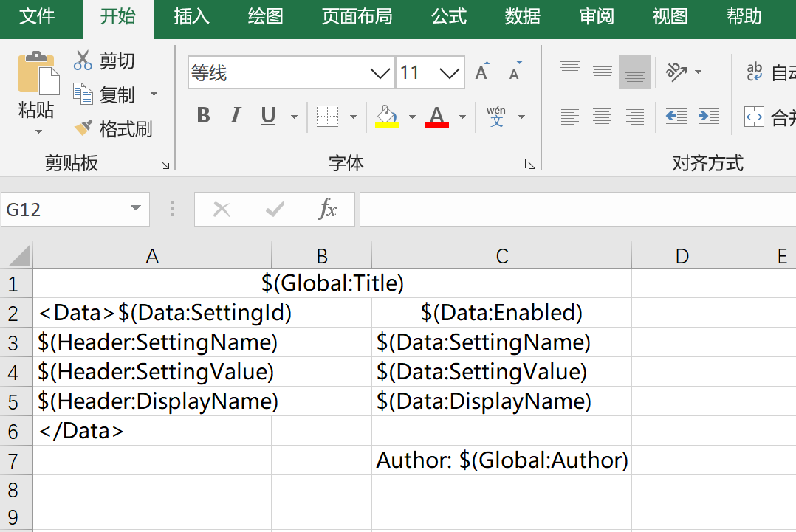This screenshot has height=532, width=796.
Task: Switch to the 插入 tab
Action: 191,17
